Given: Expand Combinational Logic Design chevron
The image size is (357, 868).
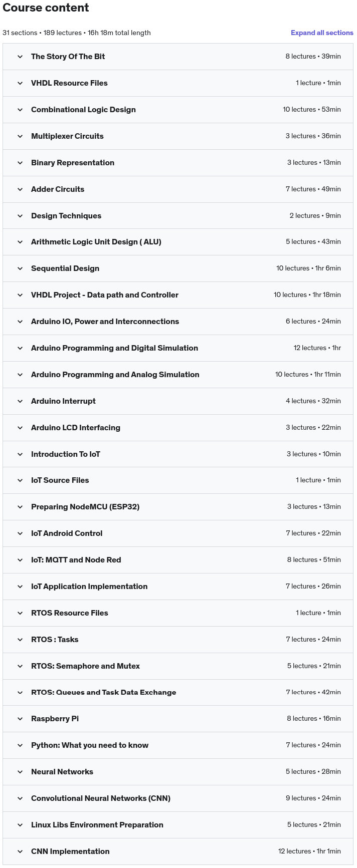Looking at the screenshot, I should 20,110.
